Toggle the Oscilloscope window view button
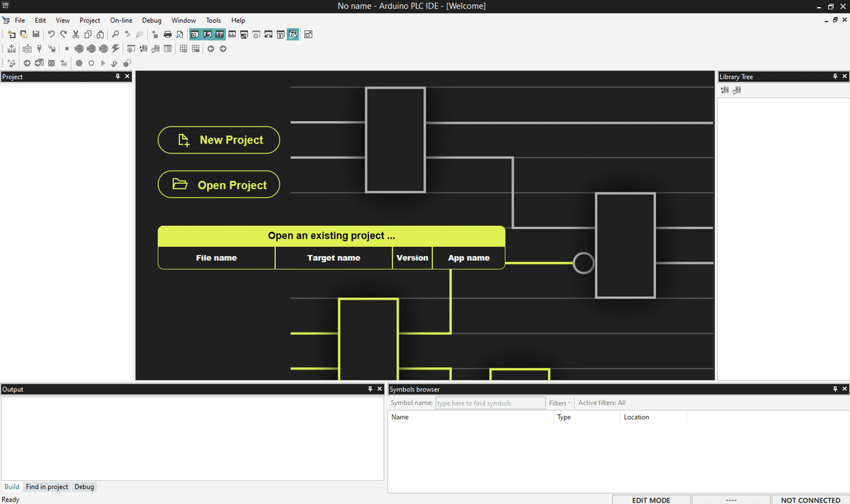This screenshot has width=850, height=504. pos(244,34)
